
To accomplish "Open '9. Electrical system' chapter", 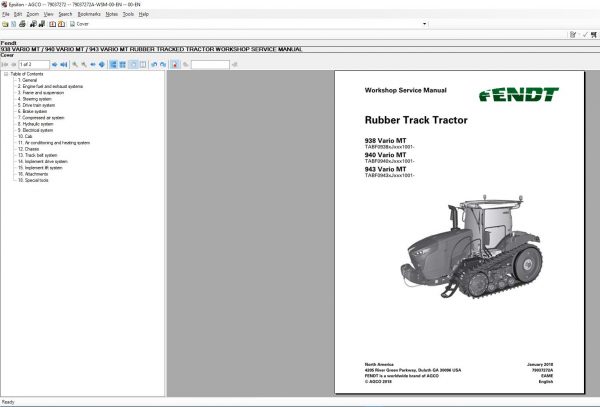I will coord(38,130).
